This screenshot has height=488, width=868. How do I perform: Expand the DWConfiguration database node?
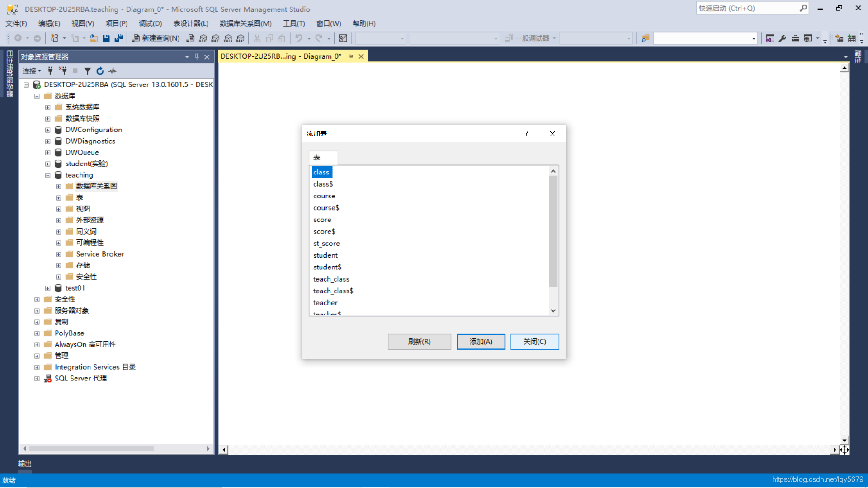point(47,130)
